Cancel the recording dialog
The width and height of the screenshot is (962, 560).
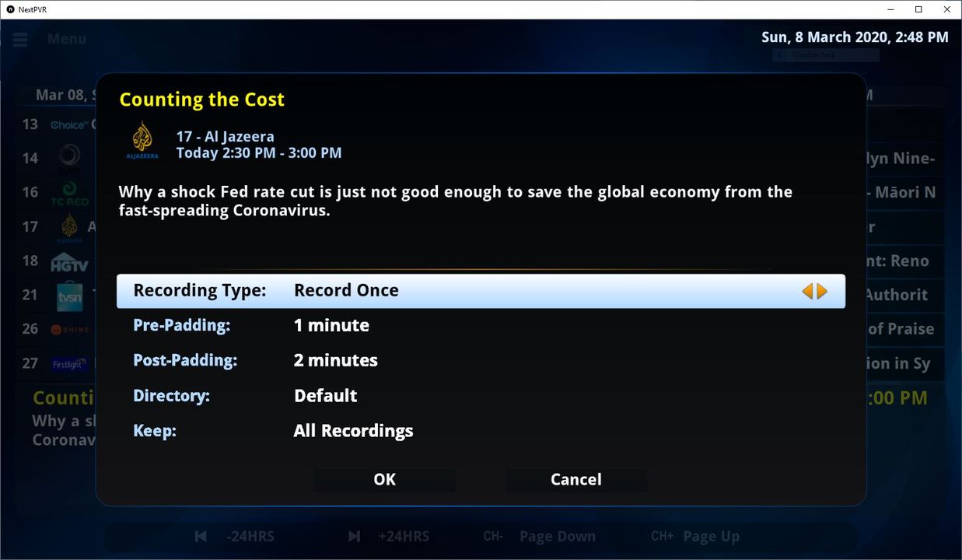pos(575,480)
